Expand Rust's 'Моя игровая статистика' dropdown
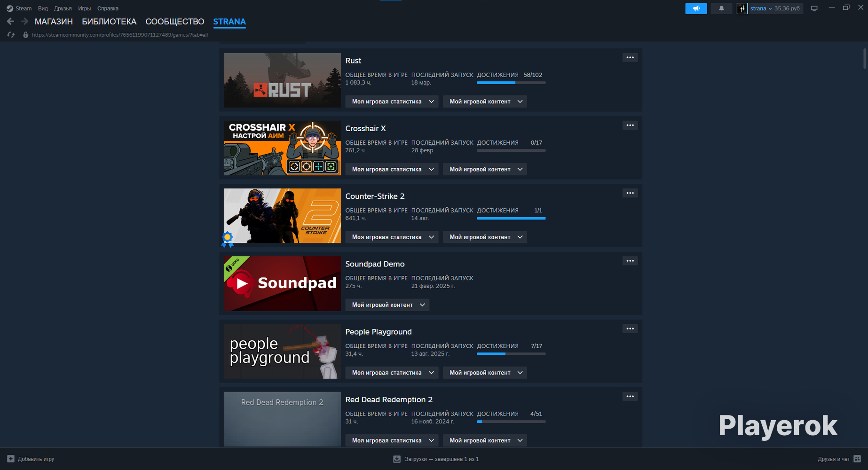The image size is (868, 470). point(392,102)
